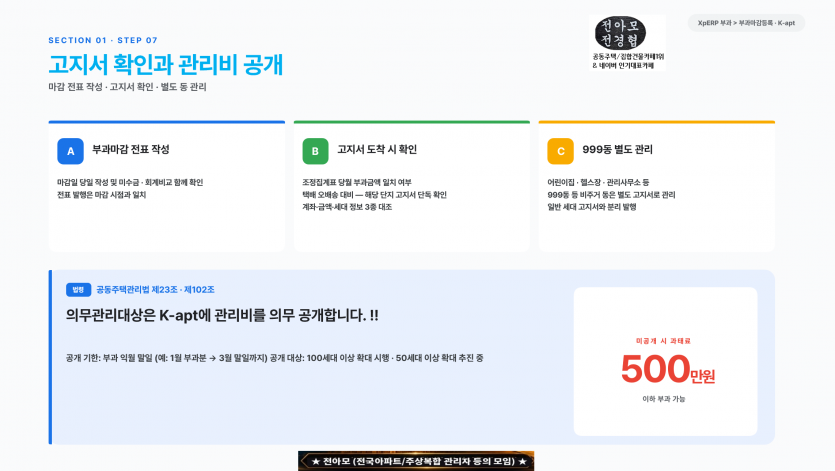Open the 공동주택관리법 제23조 · 제102조 link

155,290
